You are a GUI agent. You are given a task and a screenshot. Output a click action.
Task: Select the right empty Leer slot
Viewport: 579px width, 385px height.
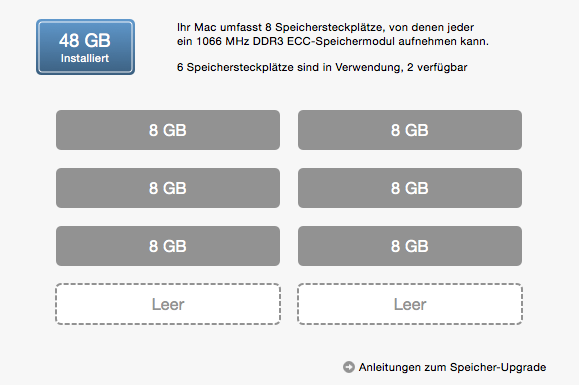pyautogui.click(x=410, y=304)
